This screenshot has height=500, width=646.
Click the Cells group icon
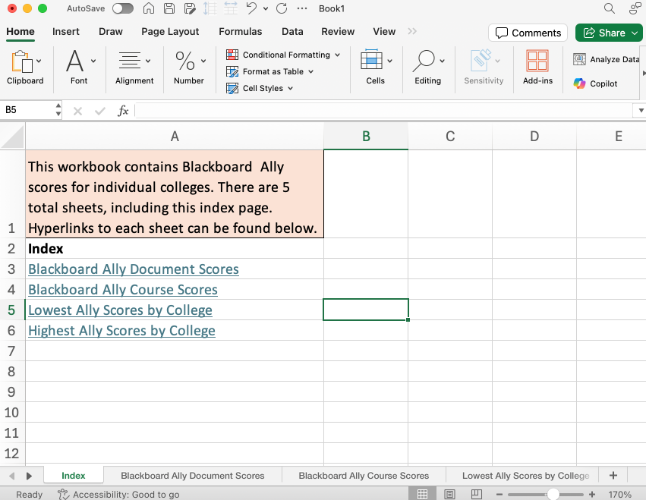click(x=372, y=60)
